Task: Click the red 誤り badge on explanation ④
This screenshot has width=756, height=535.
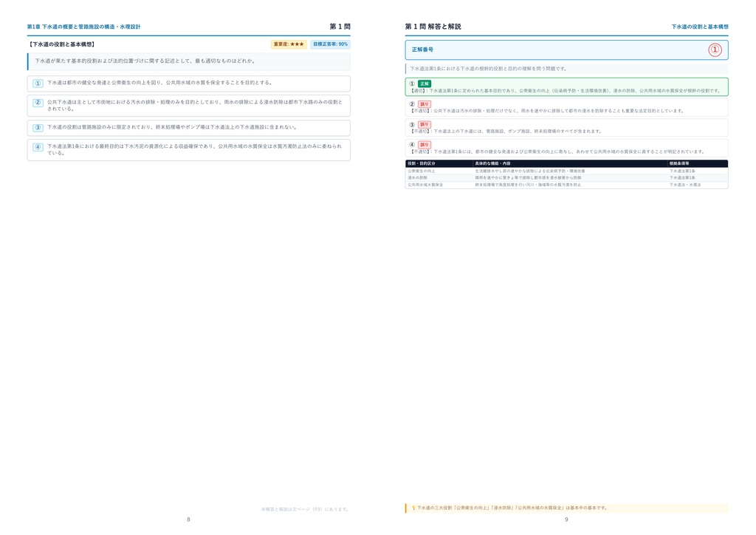Action: coord(425,144)
